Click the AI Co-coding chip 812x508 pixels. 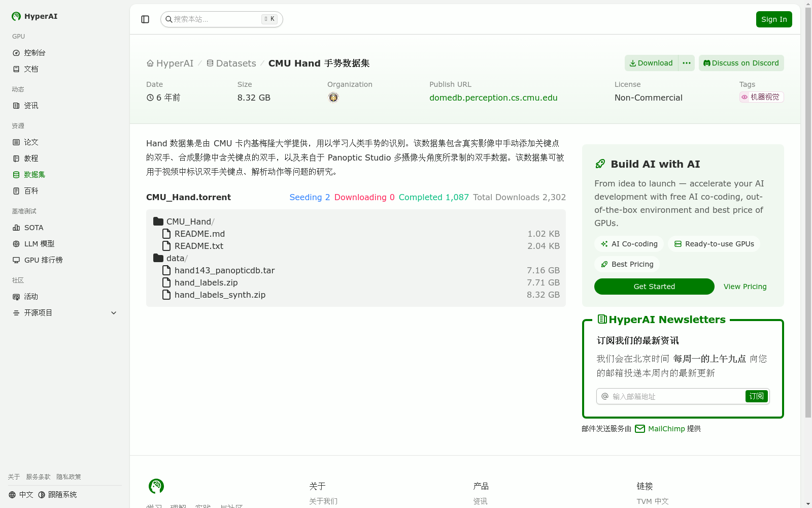tap(629, 244)
